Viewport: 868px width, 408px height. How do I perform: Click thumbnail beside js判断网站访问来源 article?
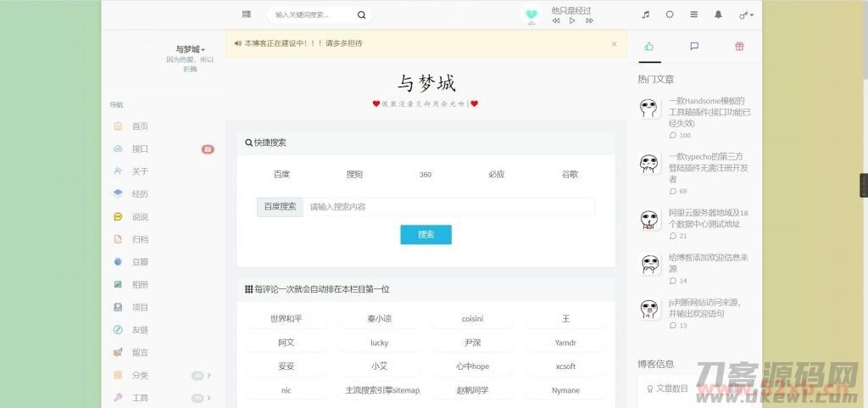pyautogui.click(x=649, y=309)
